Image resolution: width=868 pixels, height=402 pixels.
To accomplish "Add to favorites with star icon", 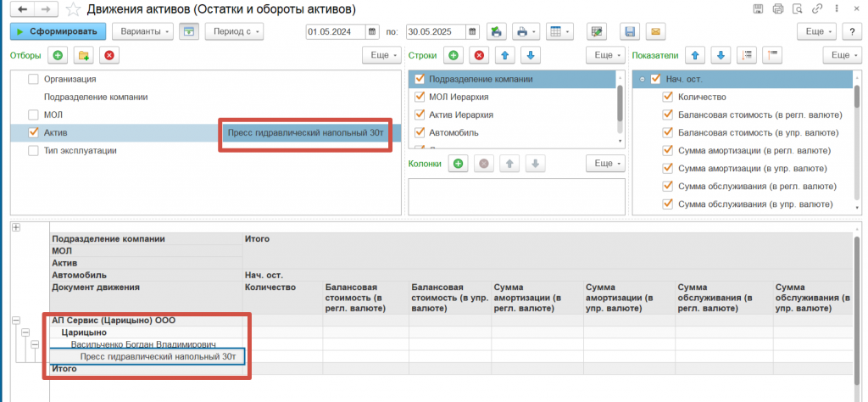I will tap(75, 9).
